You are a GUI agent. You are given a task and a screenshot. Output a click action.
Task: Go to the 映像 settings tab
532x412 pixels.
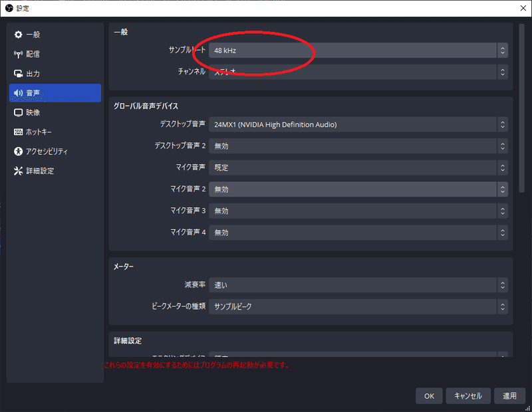click(55, 112)
